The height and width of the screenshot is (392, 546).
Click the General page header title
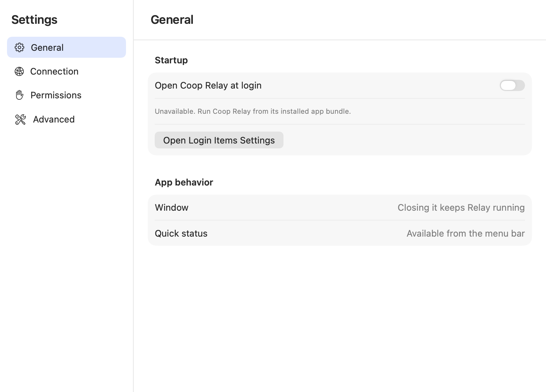tap(172, 20)
